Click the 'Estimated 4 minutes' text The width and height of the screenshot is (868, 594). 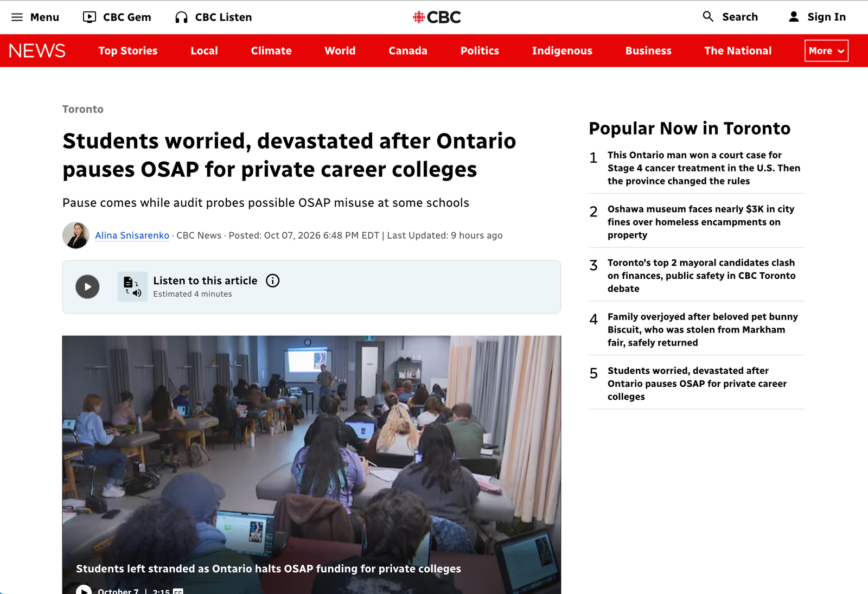point(193,294)
